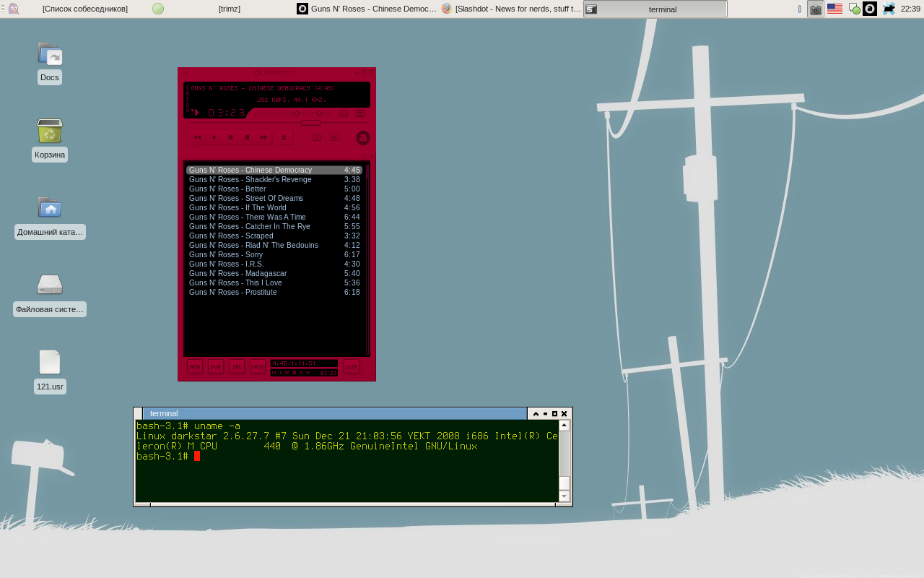Viewport: 924px width, 578px height.
Task: Click the round Audacious logo button
Action: pos(363,138)
